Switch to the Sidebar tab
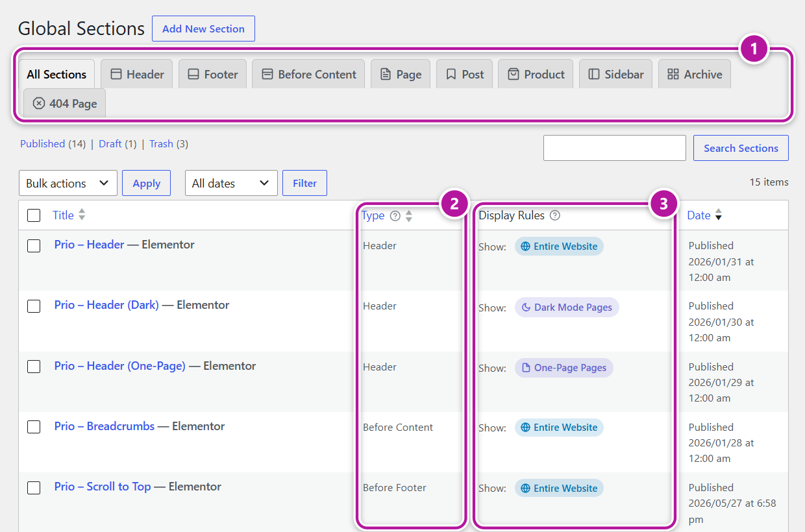 [x=615, y=74]
